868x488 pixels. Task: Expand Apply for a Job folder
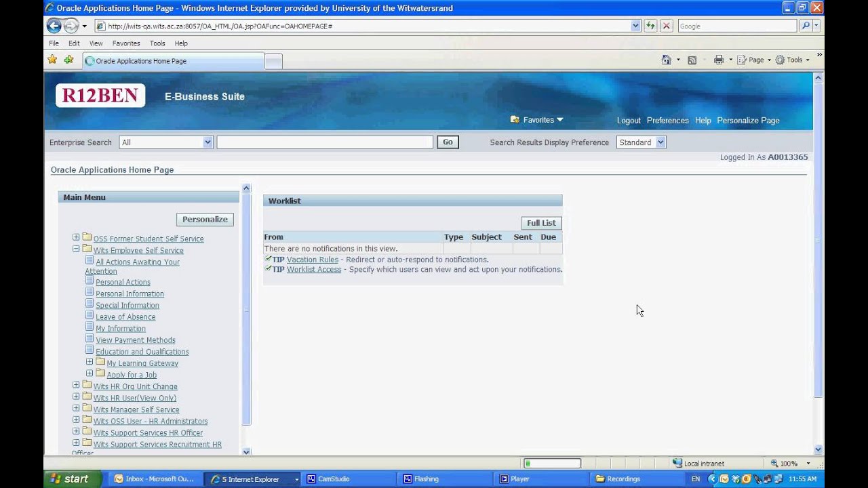point(90,373)
